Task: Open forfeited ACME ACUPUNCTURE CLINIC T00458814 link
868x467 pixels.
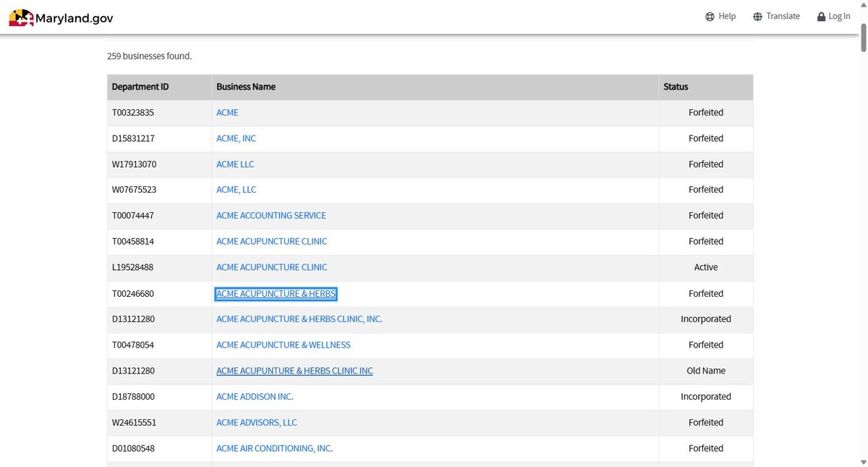Action: [x=272, y=241]
